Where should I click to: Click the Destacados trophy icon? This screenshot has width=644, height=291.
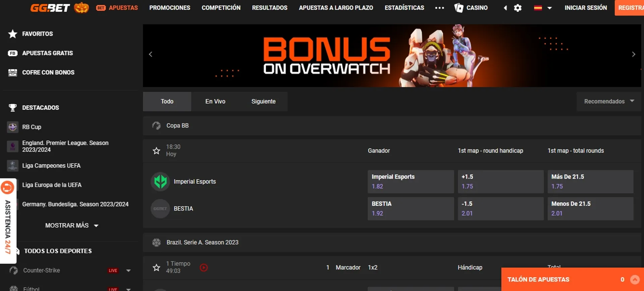[x=13, y=108]
